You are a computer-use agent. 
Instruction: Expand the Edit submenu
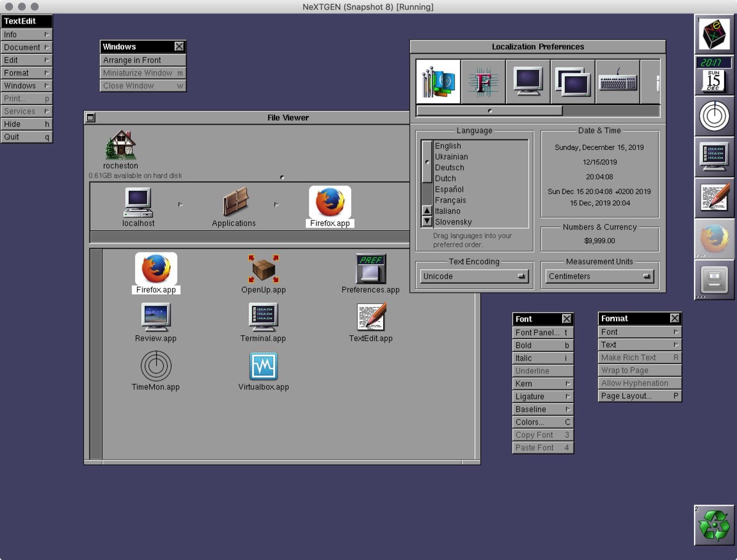click(26, 60)
